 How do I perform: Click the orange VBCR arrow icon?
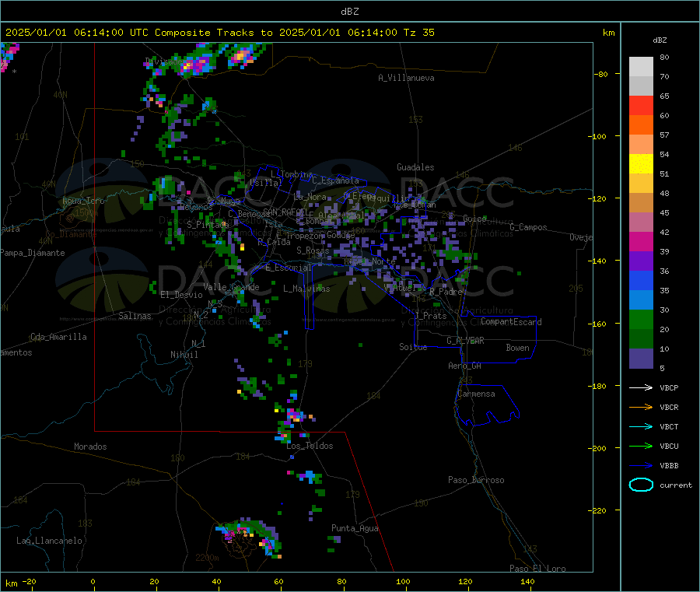[641, 407]
